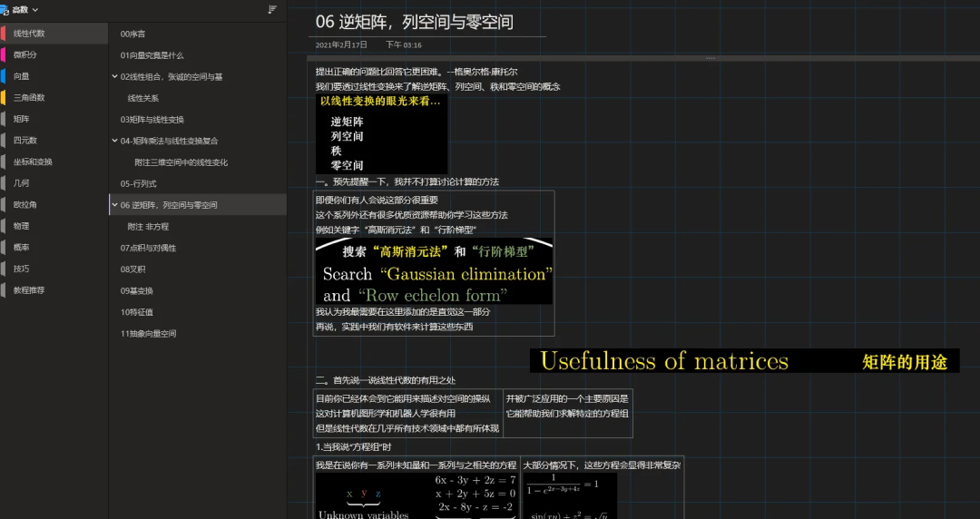Click heading 一。预先提醒一下
Viewport: 980px width, 519px height.
[x=407, y=182]
